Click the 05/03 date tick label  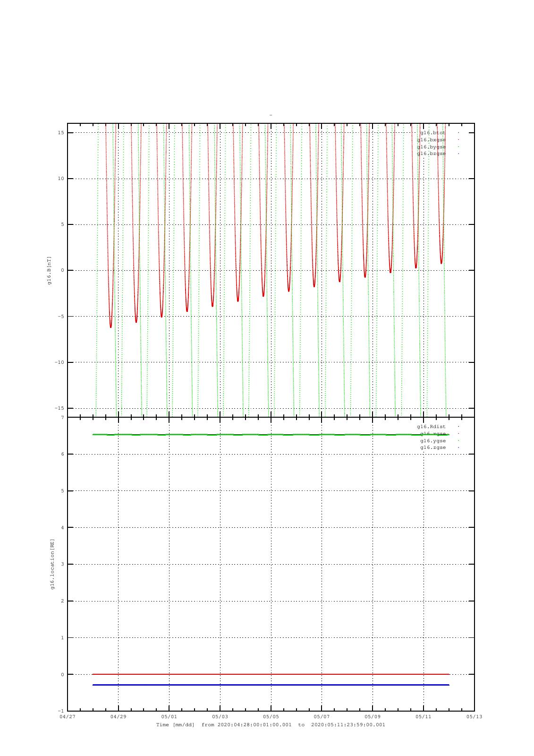(x=220, y=717)
